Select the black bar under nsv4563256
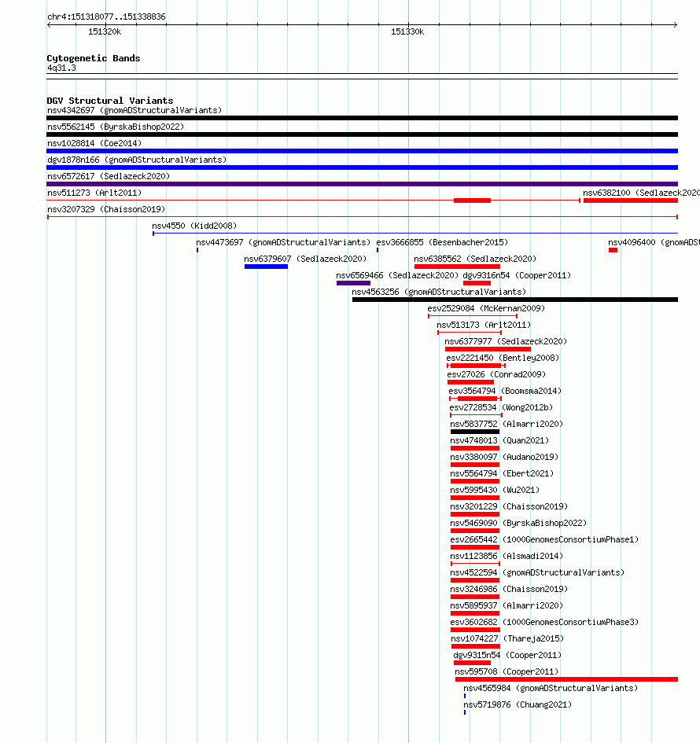This screenshot has width=700, height=743. pyautogui.click(x=515, y=300)
